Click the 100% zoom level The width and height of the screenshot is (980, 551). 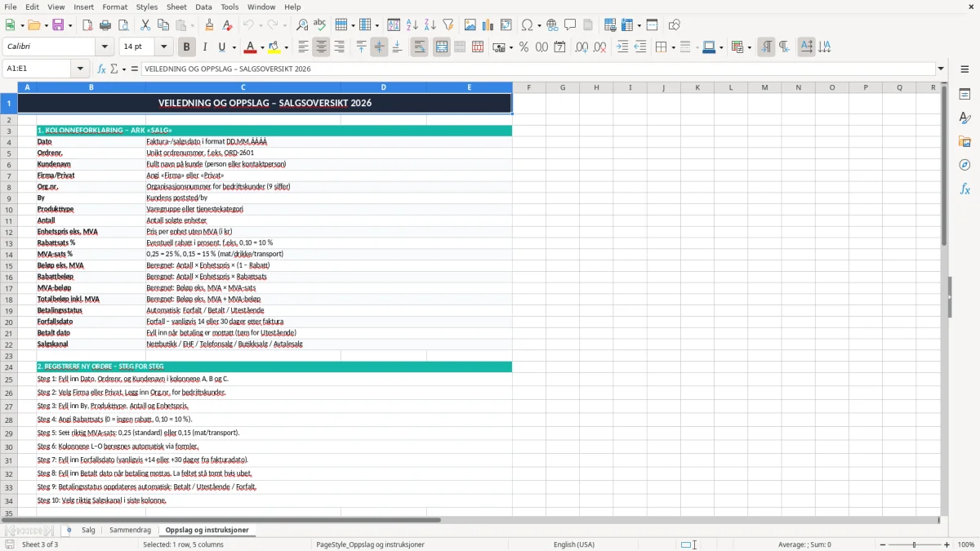[x=966, y=544]
